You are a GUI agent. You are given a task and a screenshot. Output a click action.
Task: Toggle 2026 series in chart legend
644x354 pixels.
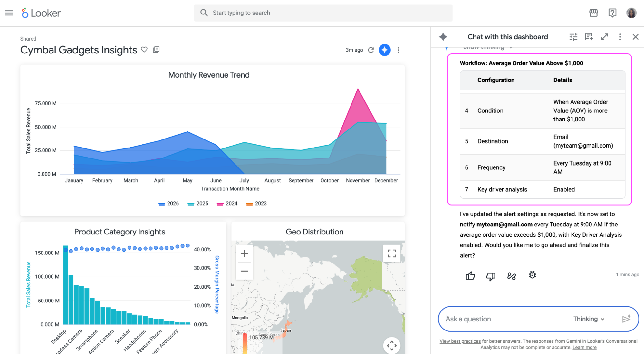tap(168, 204)
